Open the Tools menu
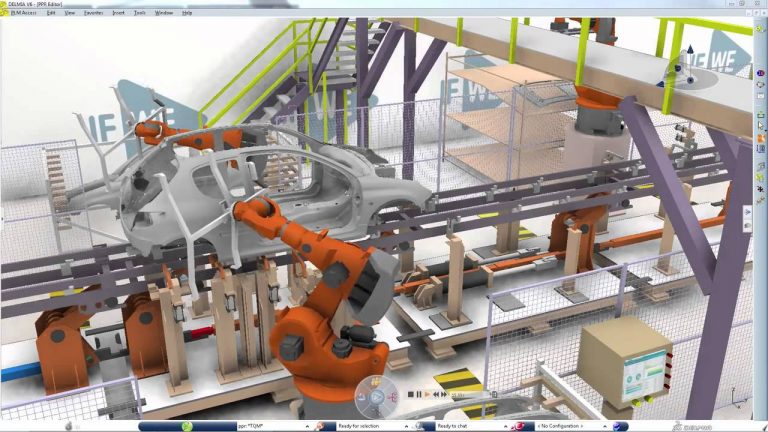The height and width of the screenshot is (432, 768). point(139,13)
